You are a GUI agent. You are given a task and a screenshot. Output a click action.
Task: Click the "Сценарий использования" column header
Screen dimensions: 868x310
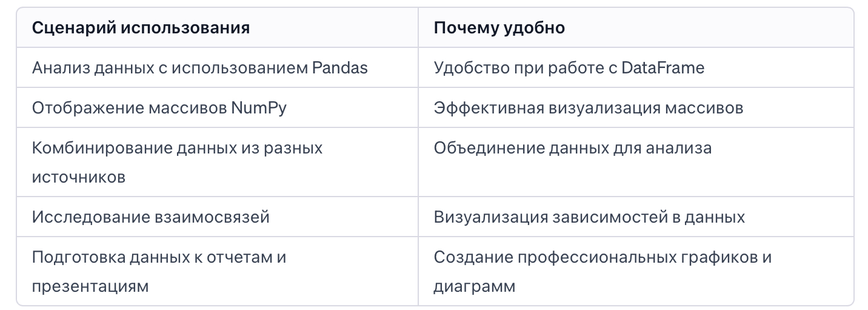[x=141, y=28]
